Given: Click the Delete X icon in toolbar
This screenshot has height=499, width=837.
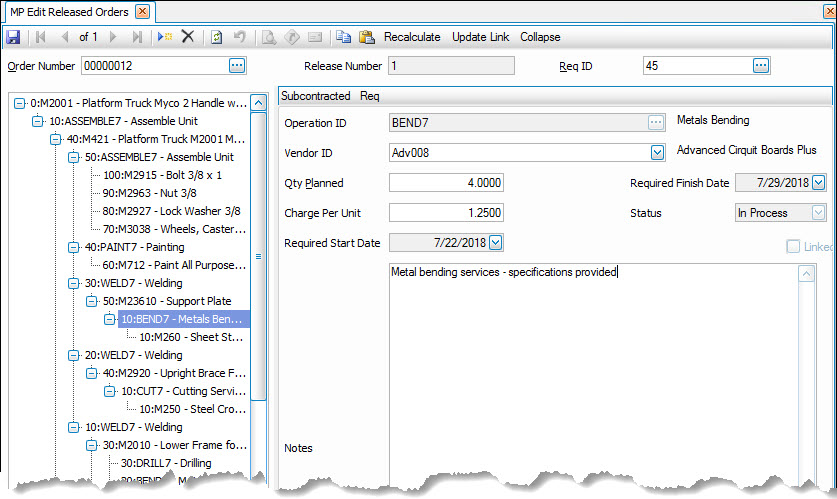Looking at the screenshot, I should click(x=187, y=37).
